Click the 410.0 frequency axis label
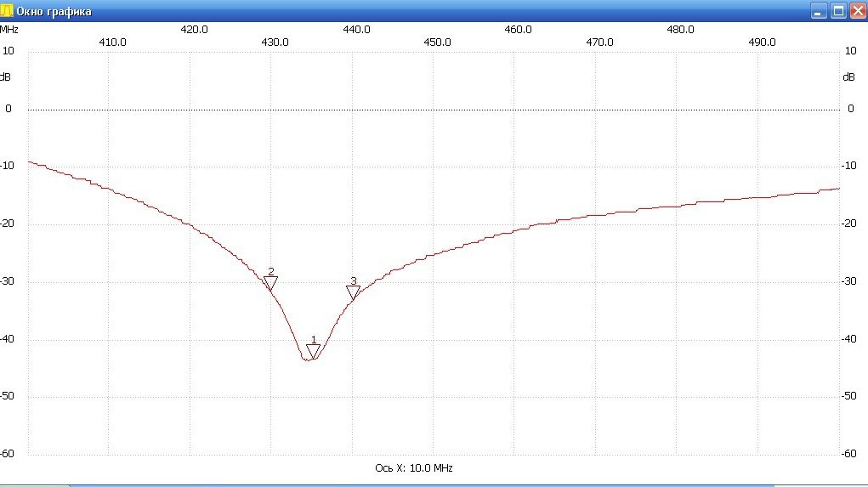The height and width of the screenshot is (487, 868). pos(113,42)
